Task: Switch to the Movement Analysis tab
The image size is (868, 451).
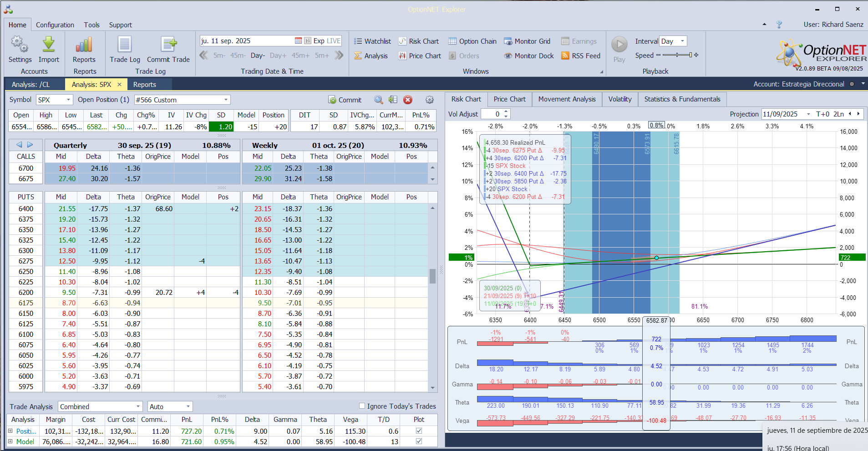Action: 567,99
